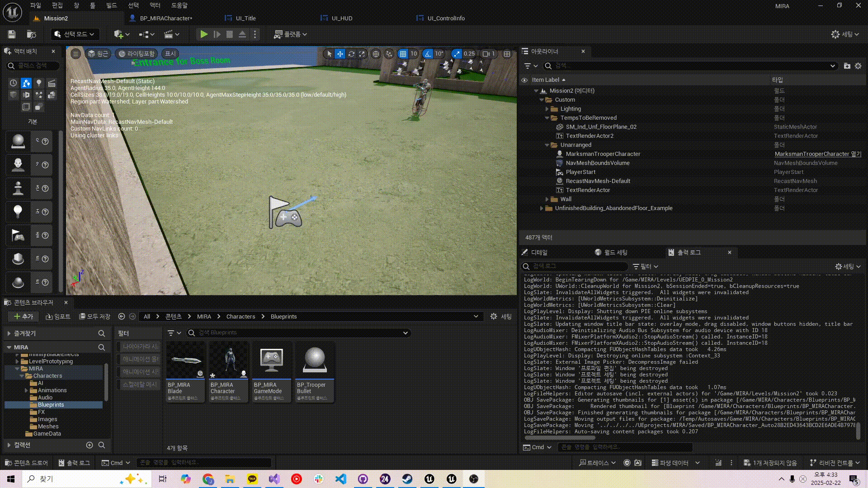Open the 라이팅포함 lit view mode menu
Screen dimensions: 868x488
[137, 54]
